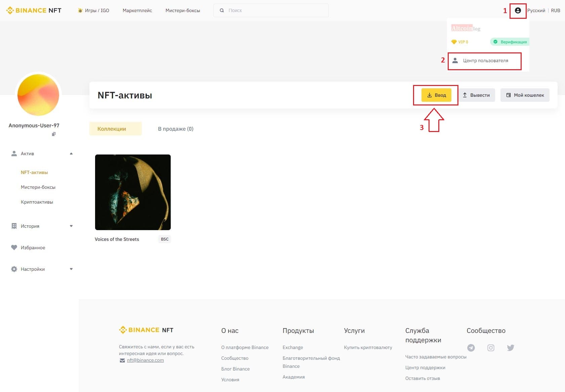This screenshot has height=392, width=565.
Task: Click the envelope icon beside nft@binance.com
Action: tap(122, 360)
